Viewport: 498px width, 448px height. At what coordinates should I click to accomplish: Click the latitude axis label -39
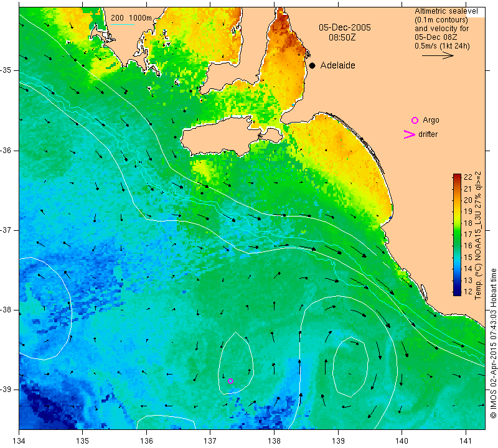[6, 390]
